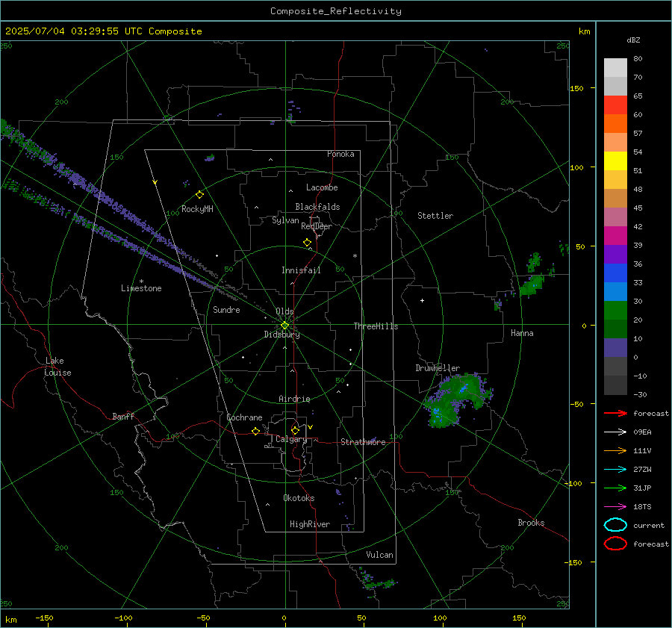Click the Sylvan label
Viewport: 672px width, 628px height.
(285, 220)
